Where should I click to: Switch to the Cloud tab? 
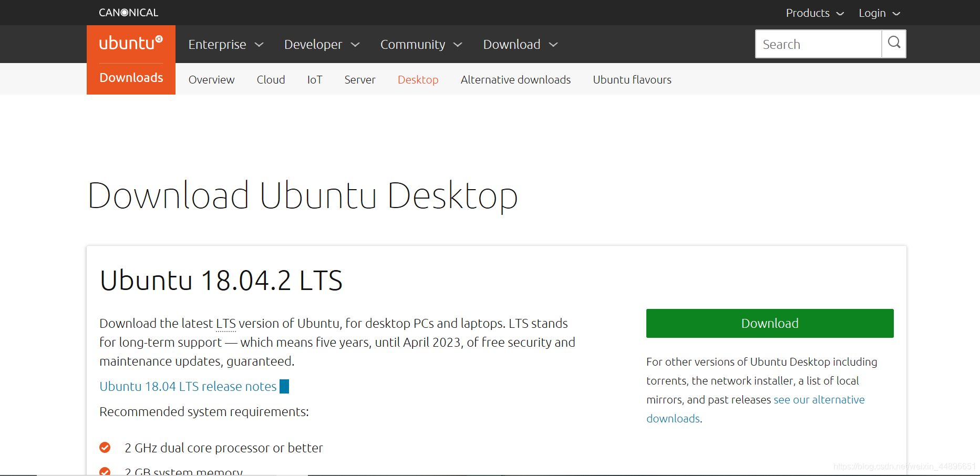click(x=271, y=80)
